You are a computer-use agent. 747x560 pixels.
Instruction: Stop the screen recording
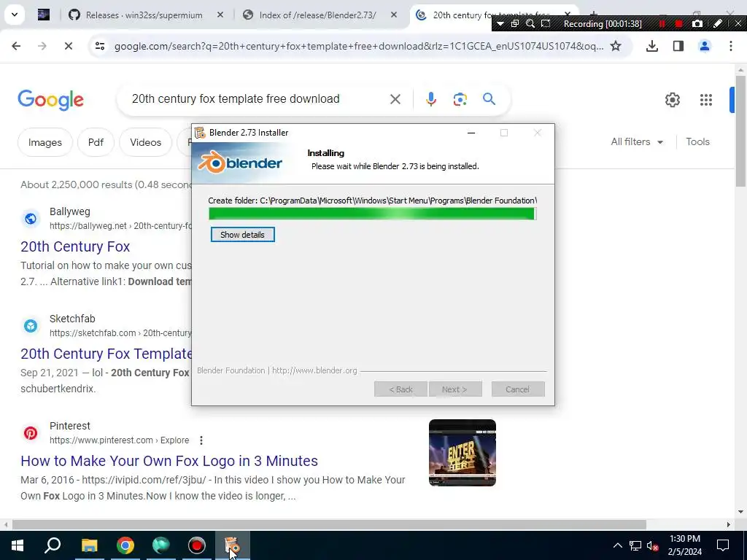click(x=679, y=24)
